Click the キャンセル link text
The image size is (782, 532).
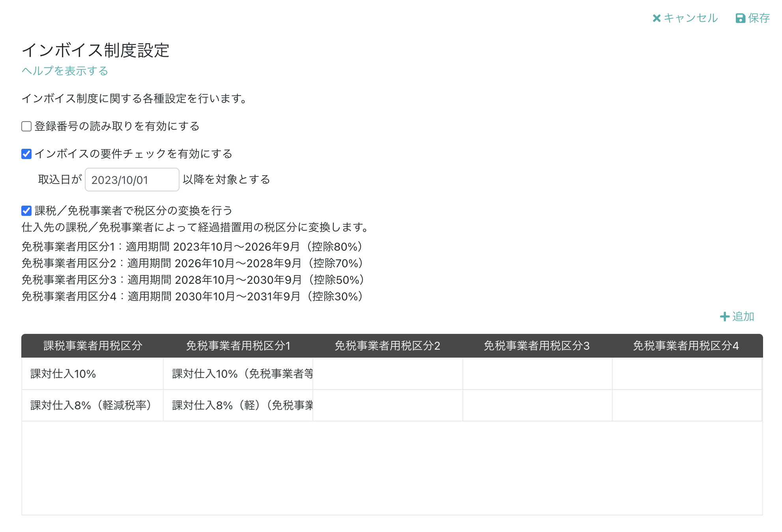pyautogui.click(x=691, y=18)
